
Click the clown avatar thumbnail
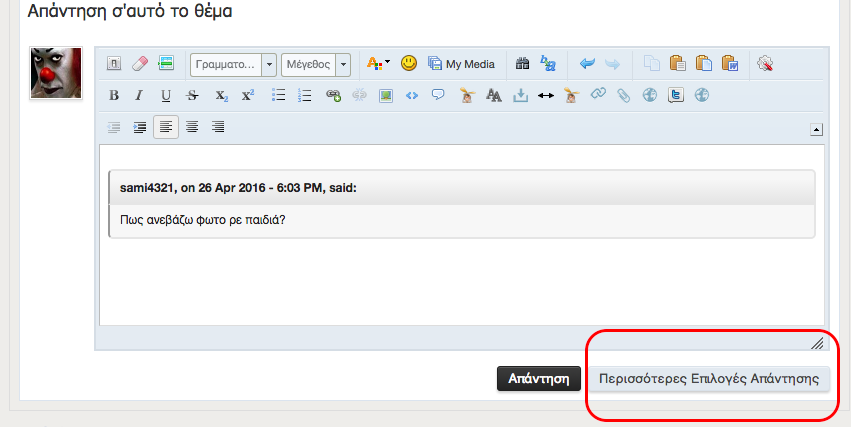(x=56, y=73)
